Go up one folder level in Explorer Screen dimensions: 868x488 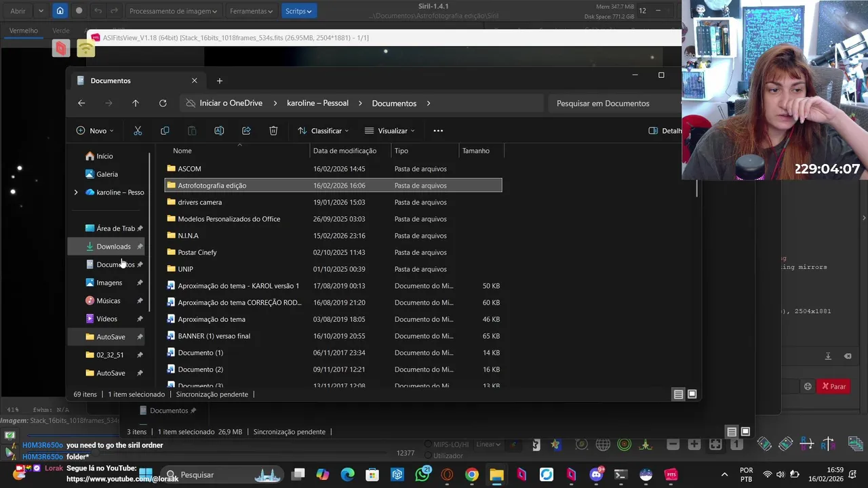point(136,103)
